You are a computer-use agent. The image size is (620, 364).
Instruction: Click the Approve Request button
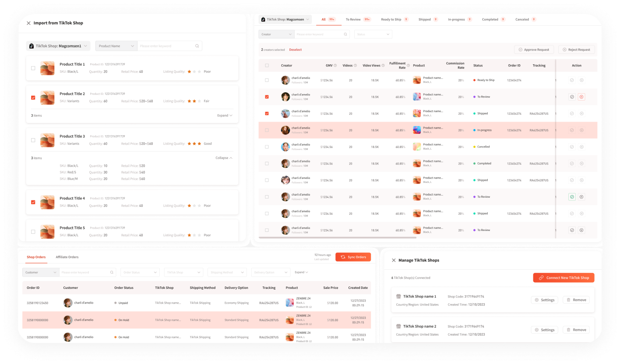pos(534,50)
